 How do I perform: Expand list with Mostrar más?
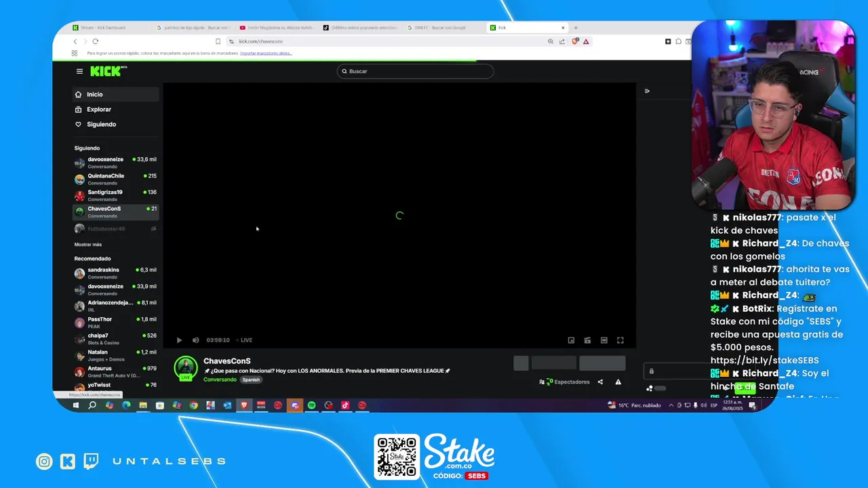click(x=88, y=244)
